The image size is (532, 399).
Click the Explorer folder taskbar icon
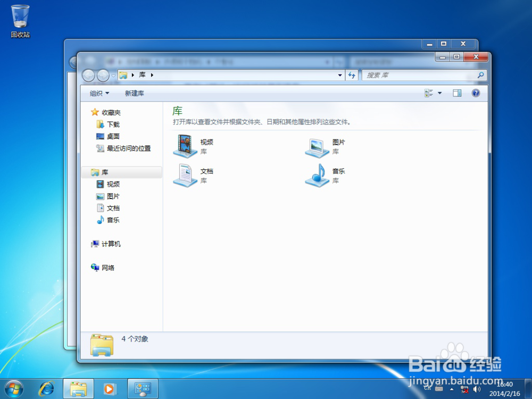(x=78, y=389)
